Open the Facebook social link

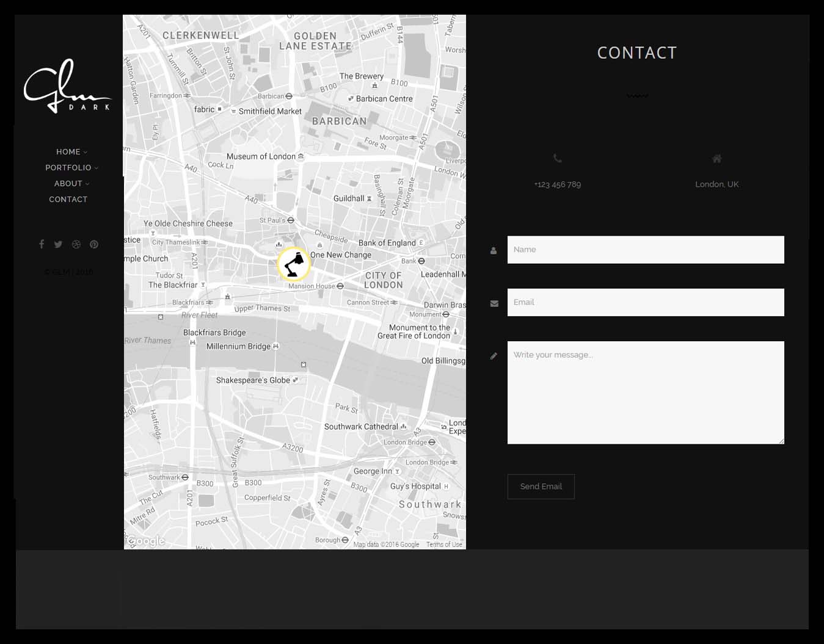click(x=42, y=244)
